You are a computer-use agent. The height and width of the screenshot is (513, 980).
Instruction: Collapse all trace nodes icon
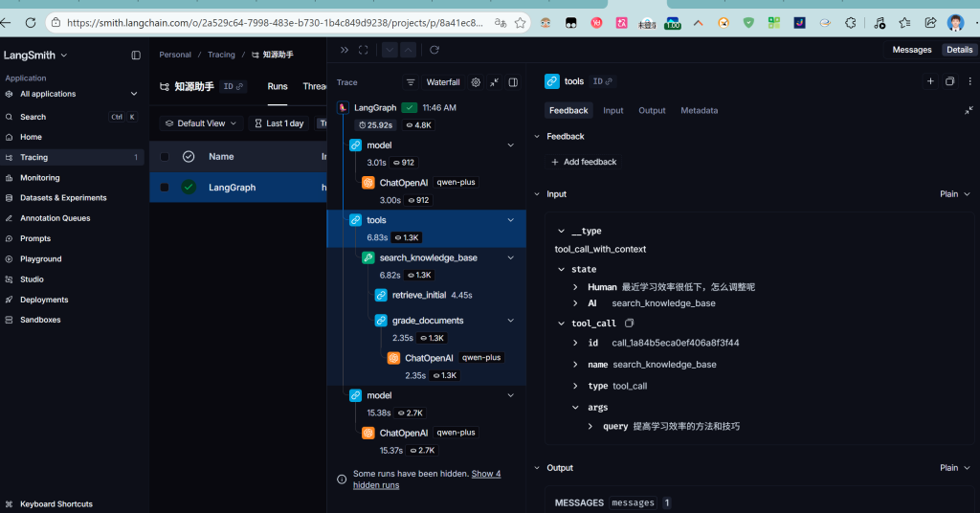click(x=495, y=82)
